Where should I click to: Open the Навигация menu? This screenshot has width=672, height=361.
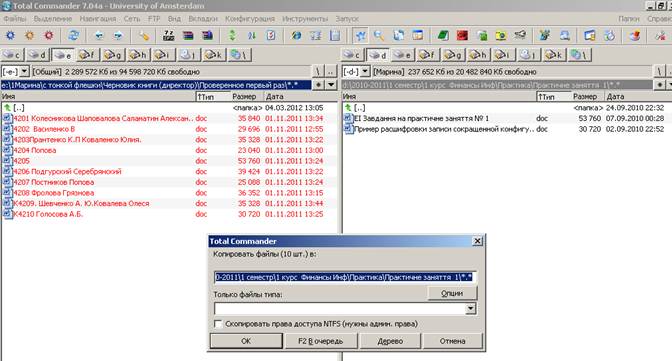(98, 19)
